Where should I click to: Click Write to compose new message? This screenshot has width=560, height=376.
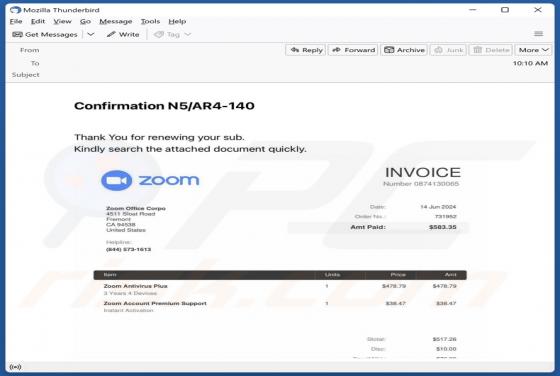(x=123, y=35)
